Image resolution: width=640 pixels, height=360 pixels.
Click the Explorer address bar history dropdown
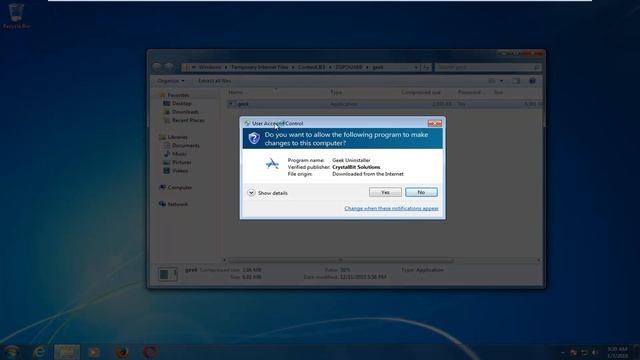point(416,67)
